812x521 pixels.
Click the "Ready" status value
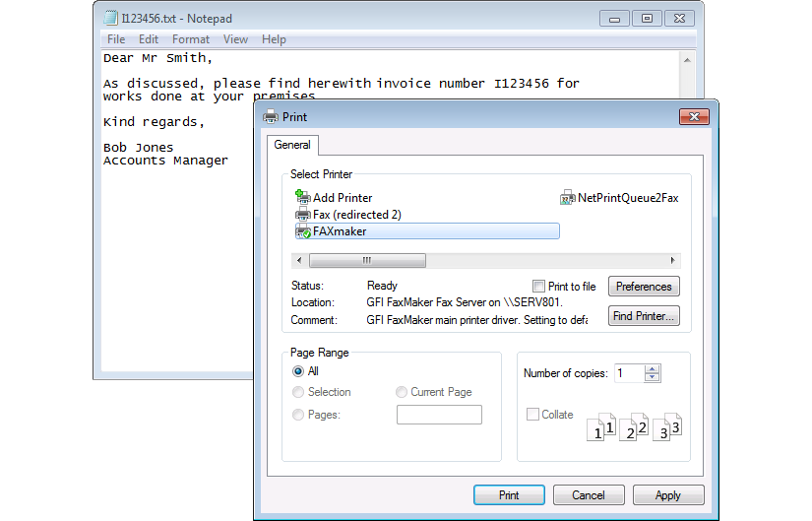(382, 286)
